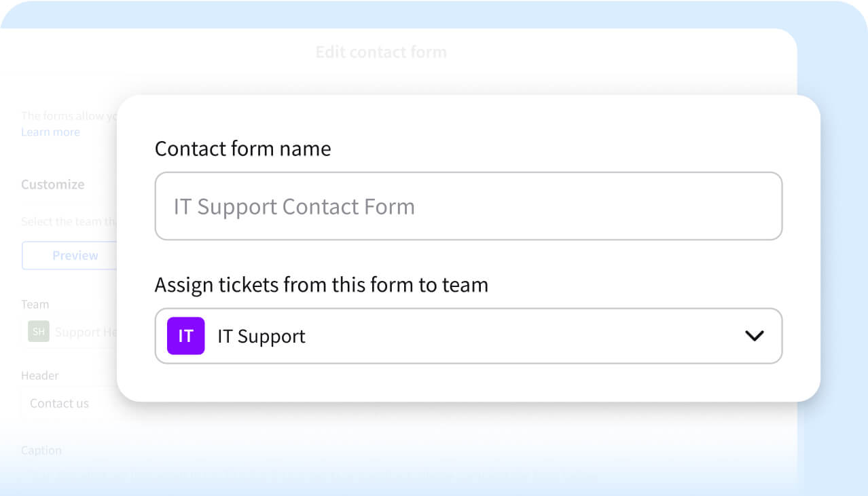Click the Edit contact form title
Viewport: 868px width, 496px height.
[x=381, y=52]
